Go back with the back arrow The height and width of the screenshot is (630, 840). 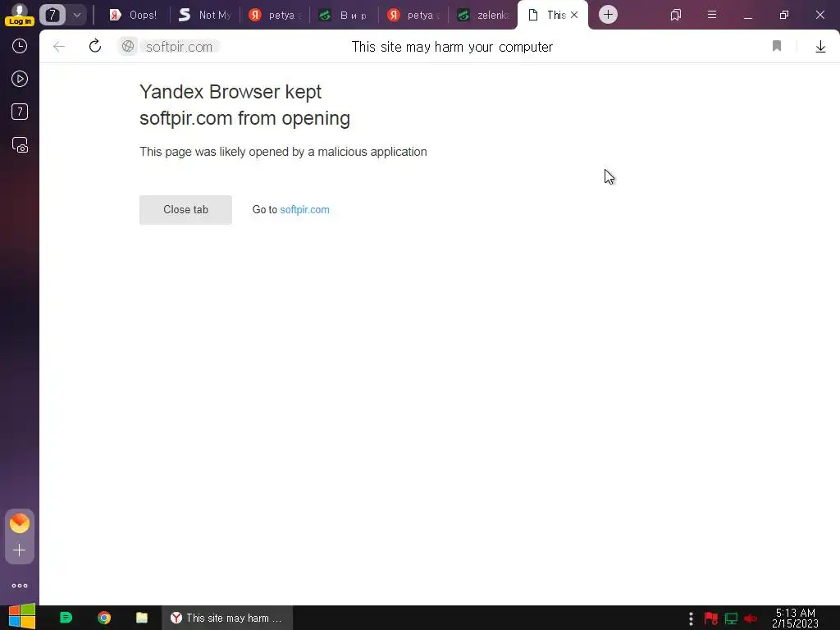click(x=59, y=47)
